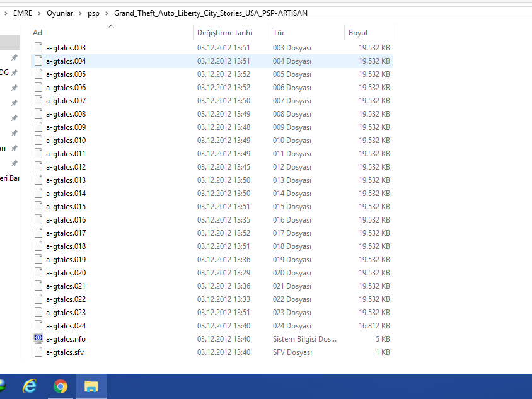This screenshot has height=399, width=532.
Task: Click the 018 Dosyası type cell
Action: pos(292,246)
